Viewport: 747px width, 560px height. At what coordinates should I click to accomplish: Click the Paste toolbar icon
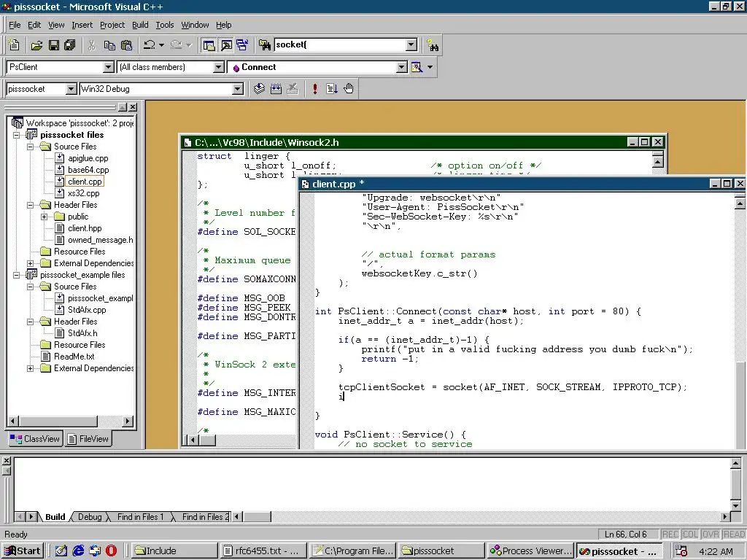point(126,45)
